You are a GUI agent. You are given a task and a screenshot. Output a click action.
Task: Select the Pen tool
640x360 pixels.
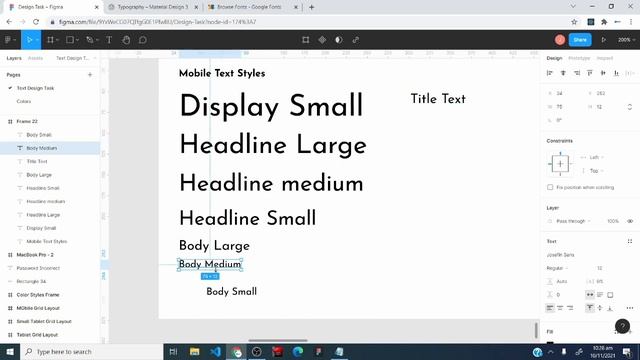(89, 40)
